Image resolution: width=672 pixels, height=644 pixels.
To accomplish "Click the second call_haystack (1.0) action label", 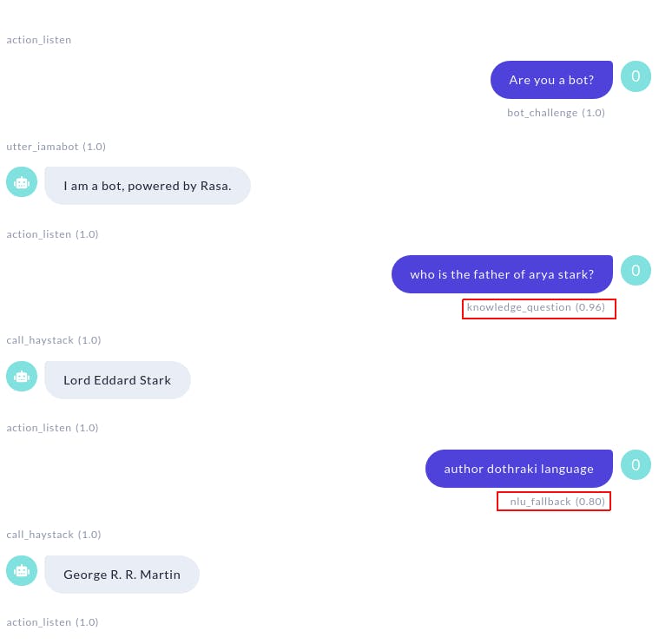I will pos(54,535).
